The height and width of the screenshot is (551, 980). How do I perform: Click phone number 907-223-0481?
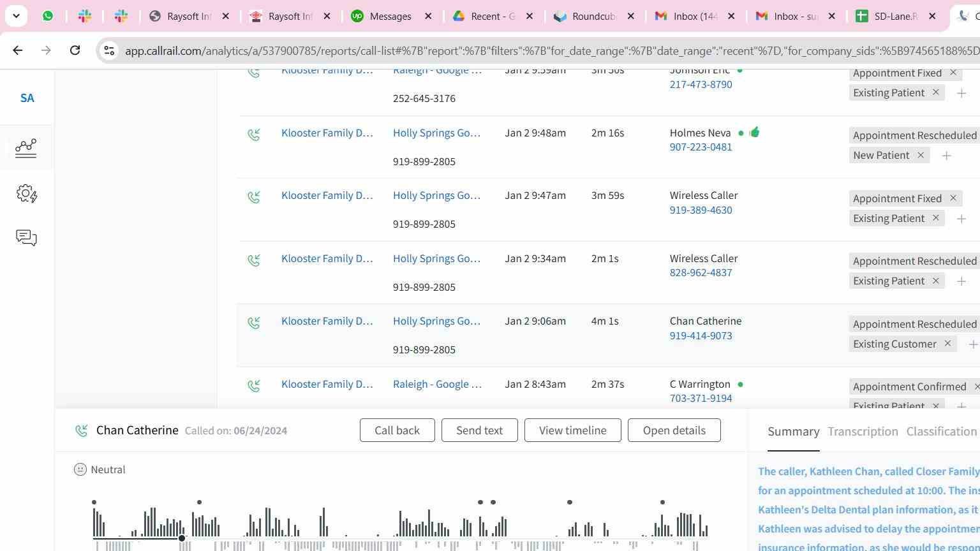click(701, 147)
